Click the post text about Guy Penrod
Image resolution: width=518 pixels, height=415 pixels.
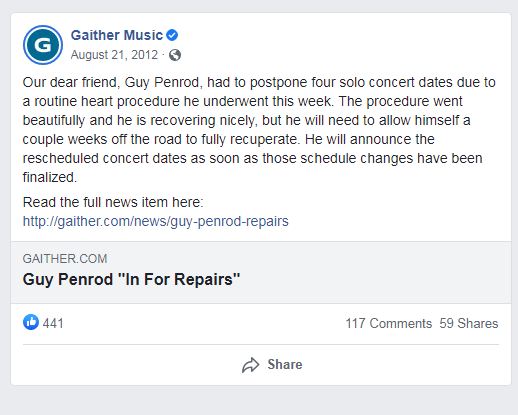pos(259,130)
